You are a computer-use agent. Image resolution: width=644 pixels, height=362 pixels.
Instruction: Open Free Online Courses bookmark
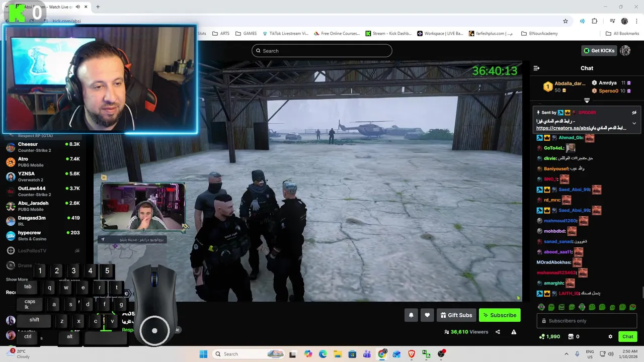point(337,34)
